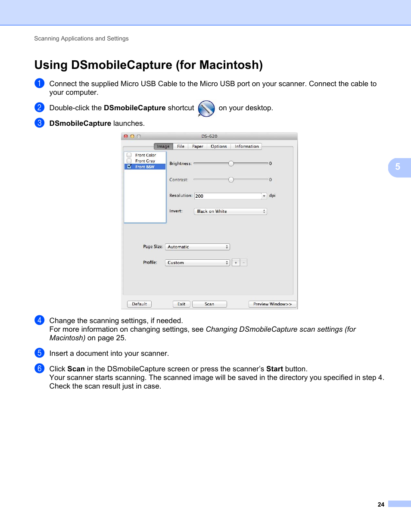Click the Front B&W list row text
Viewport: 411px width, 532px height.
click(145, 167)
